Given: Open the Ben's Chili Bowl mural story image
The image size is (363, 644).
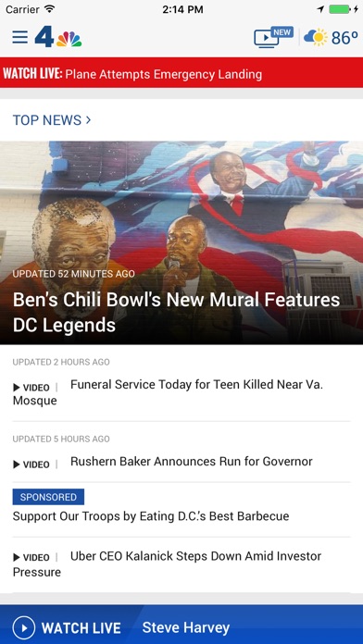Looking at the screenshot, I should [x=181, y=242].
